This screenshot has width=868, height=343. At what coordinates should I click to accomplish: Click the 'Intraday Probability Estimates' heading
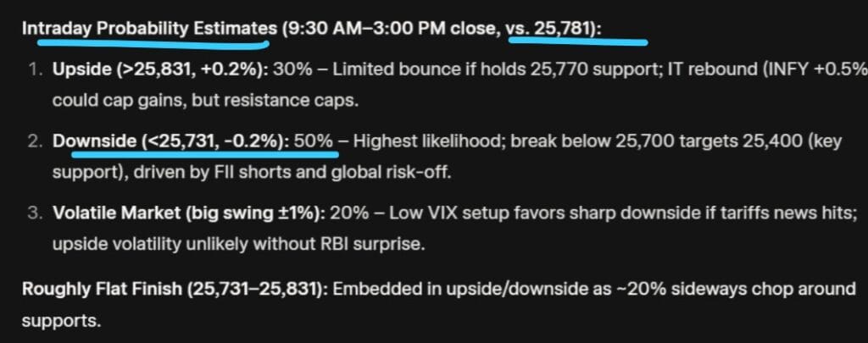145,28
